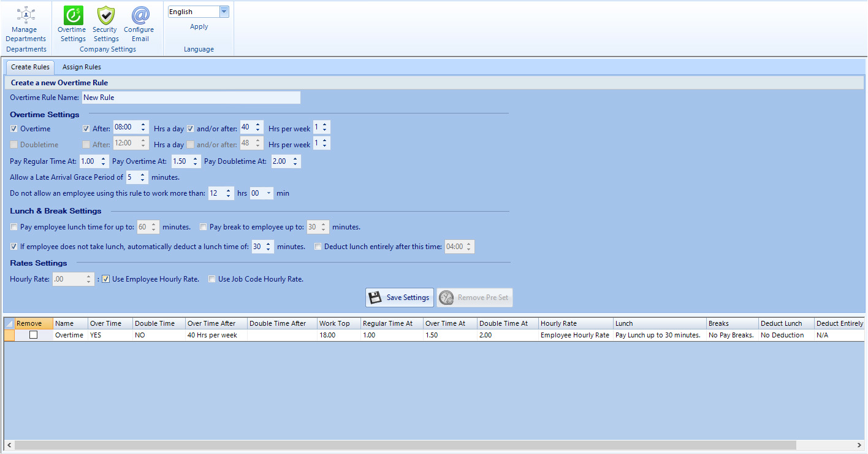
Task: Sort by the Hourly Rate column header
Action: coord(575,323)
